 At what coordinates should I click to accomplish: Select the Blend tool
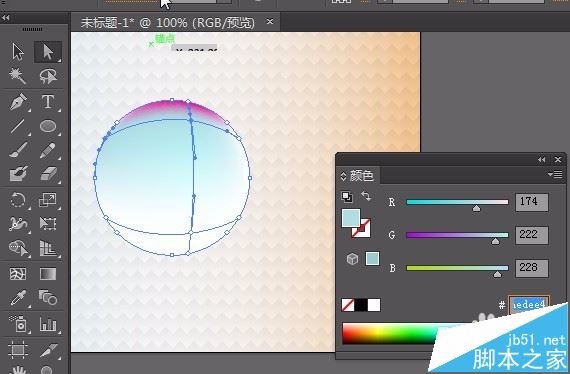pos(48,298)
